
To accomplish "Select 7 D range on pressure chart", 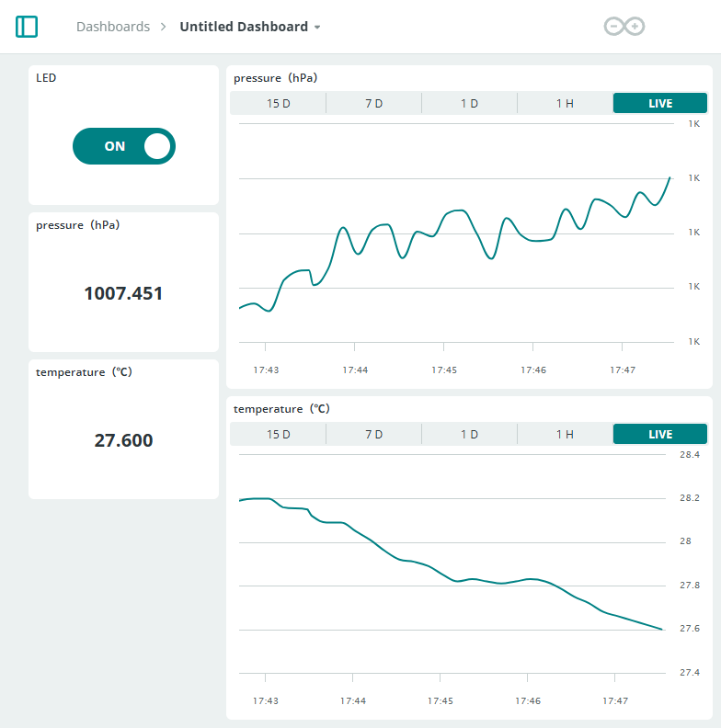I will click(373, 103).
